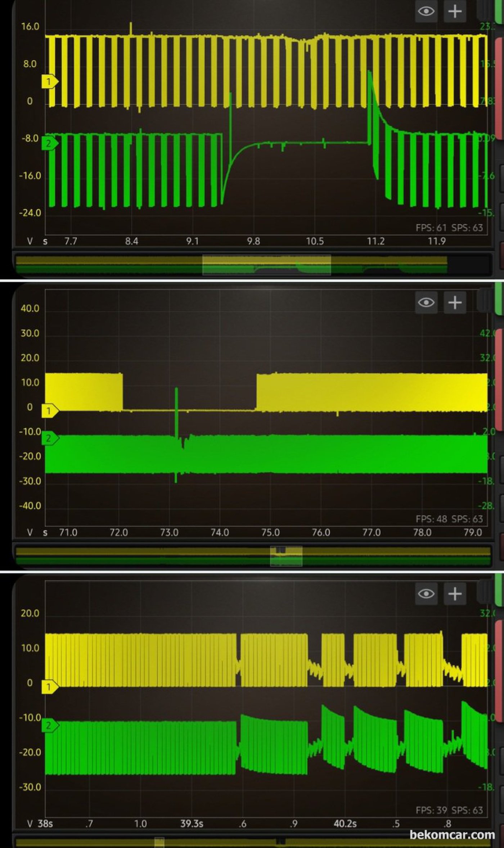Viewport: 504px width, 848px height.
Task: Click the 39.3s time label on bottom axis
Action: [192, 824]
